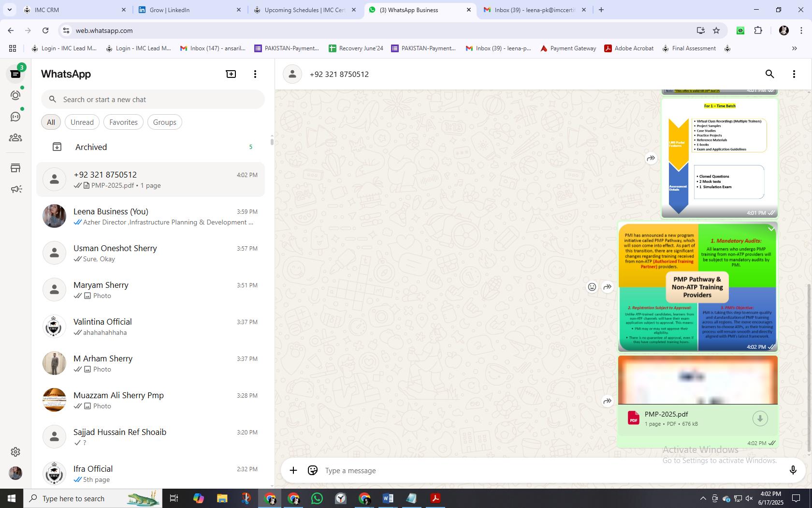Open Recovery June'24 bookmark
The width and height of the screenshot is (812, 508).
(356, 48)
